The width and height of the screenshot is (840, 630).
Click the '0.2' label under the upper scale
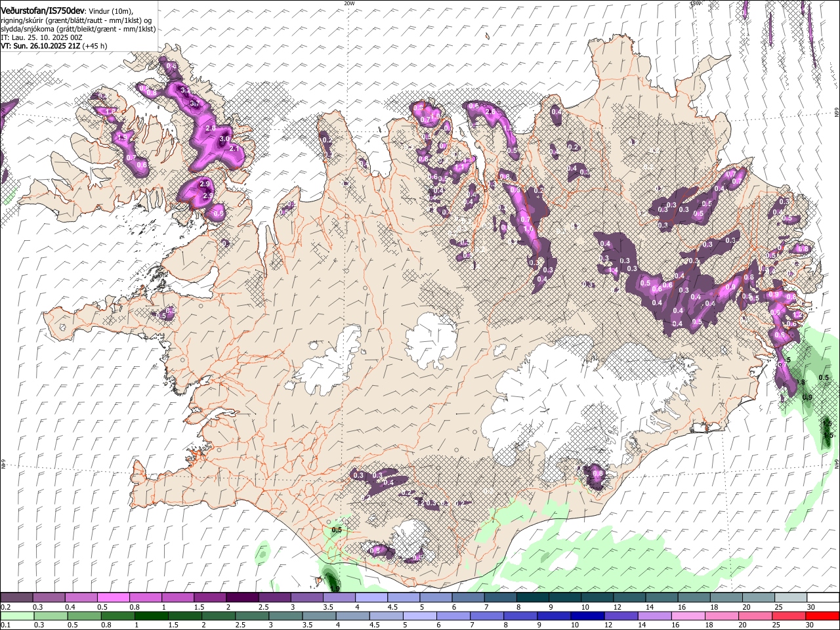click(x=6, y=607)
